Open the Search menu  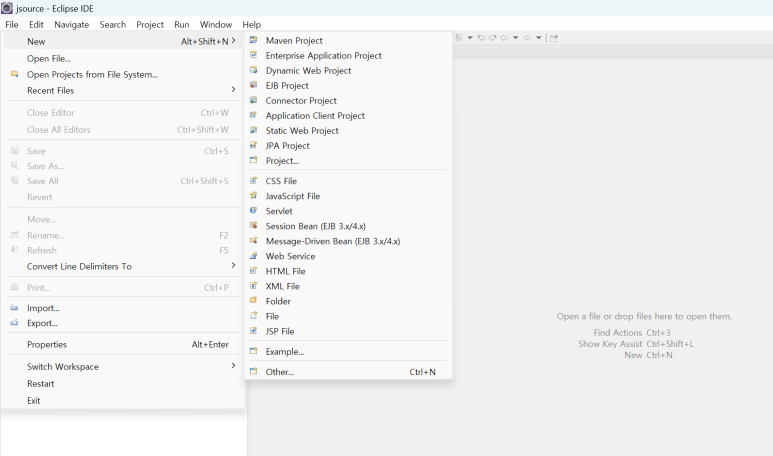click(113, 25)
